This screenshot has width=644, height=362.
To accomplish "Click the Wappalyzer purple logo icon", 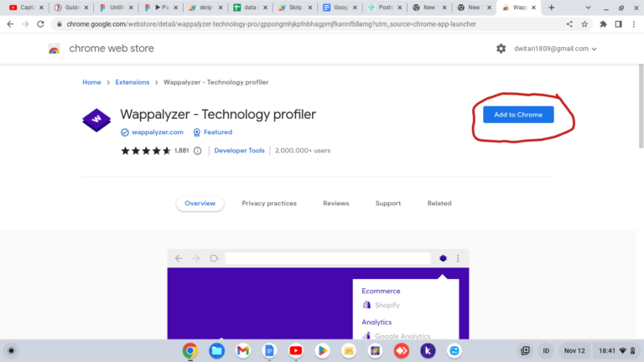I will coord(96,120).
